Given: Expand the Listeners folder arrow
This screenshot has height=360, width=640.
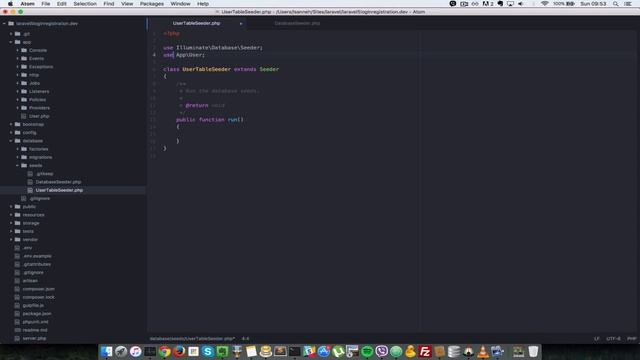Looking at the screenshot, I should tap(18, 91).
